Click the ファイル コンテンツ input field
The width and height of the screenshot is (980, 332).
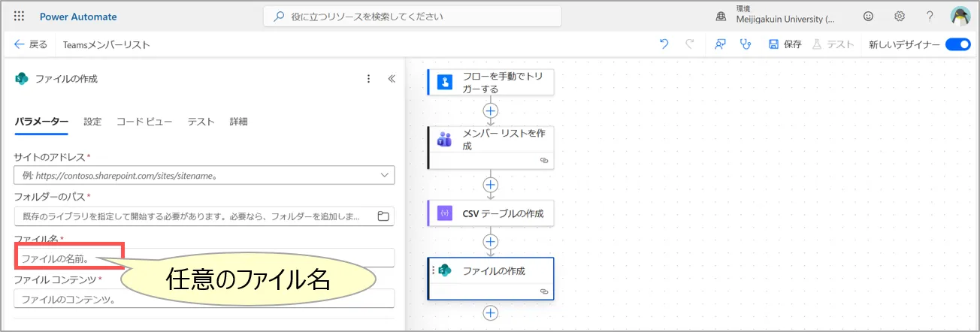204,299
